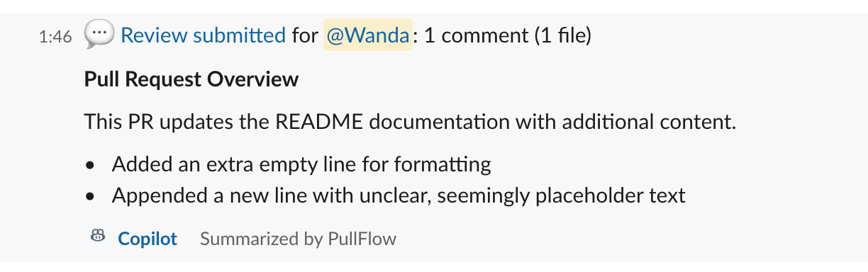
Task: Click the word 'formatting' in the first bullet
Action: [x=442, y=165]
